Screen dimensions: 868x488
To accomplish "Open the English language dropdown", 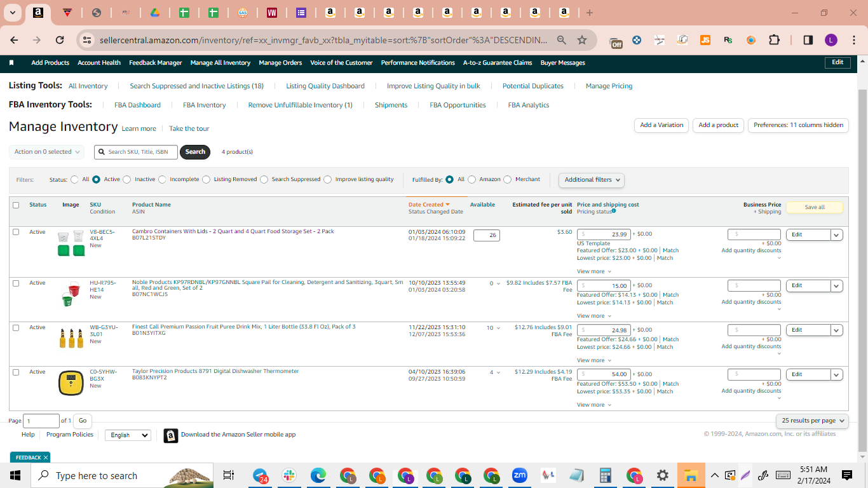I will click(128, 435).
